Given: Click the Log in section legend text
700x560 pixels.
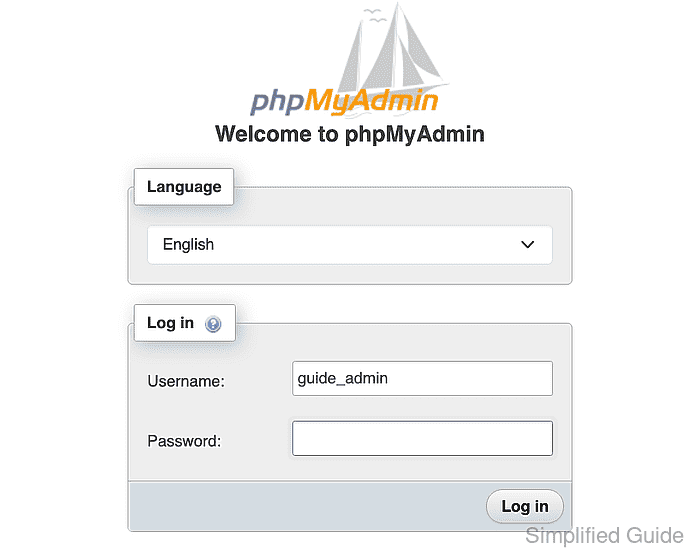Looking at the screenshot, I should click(x=170, y=323).
